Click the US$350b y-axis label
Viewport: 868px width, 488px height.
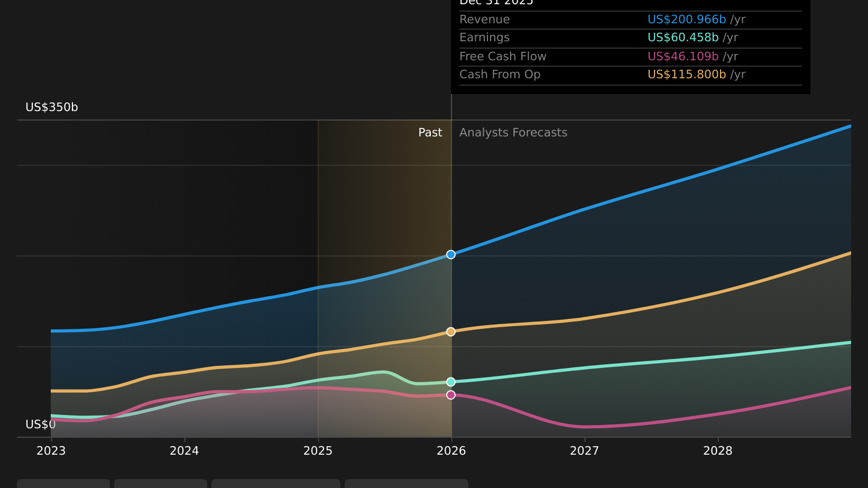[52, 107]
